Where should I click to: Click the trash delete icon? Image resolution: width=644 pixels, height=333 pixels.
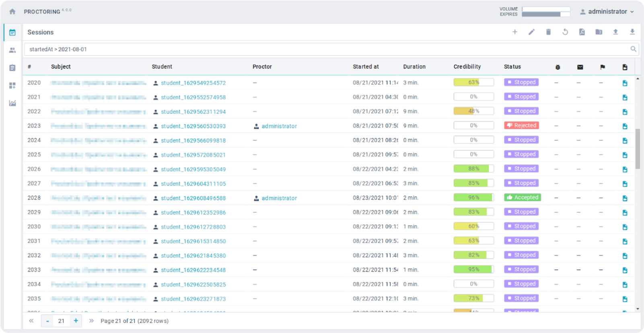tap(548, 32)
